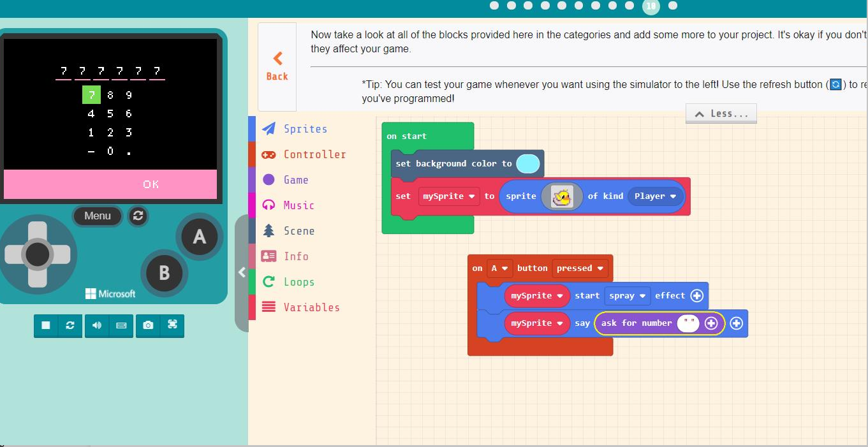Screen dimensions: 868x447
Task: Change the spray effect via its dropdown
Action: click(x=627, y=295)
